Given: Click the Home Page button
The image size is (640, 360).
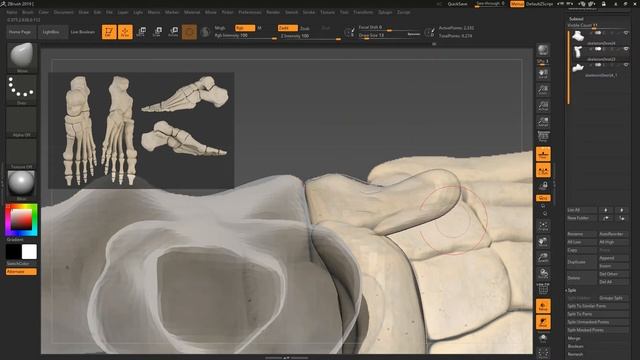Looking at the screenshot, I should [x=20, y=32].
